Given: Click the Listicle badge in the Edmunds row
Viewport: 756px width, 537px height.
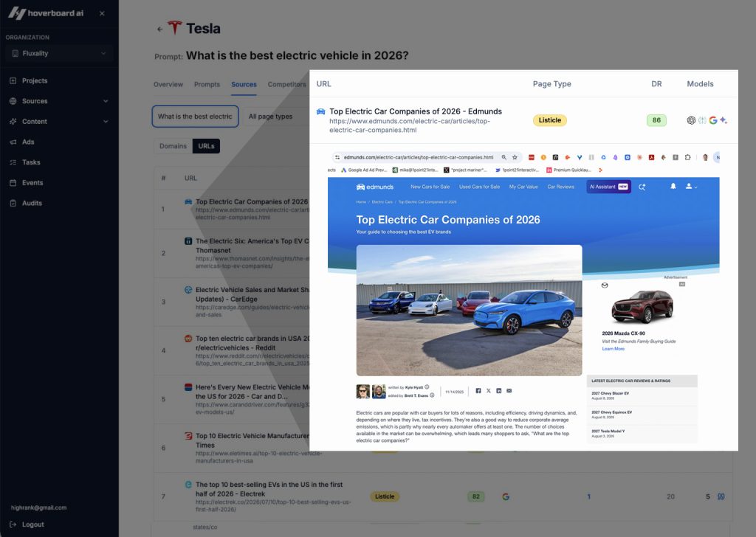Looking at the screenshot, I should click(549, 120).
